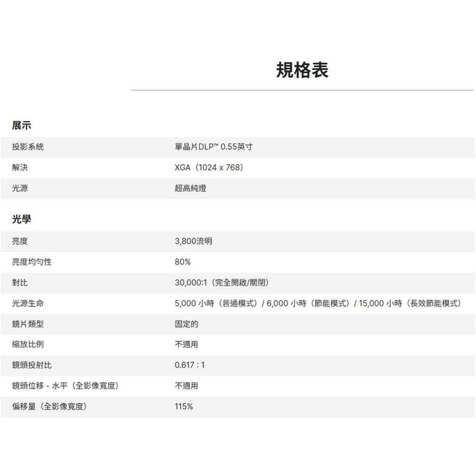Select the 80% uniformity value

[x=183, y=262]
